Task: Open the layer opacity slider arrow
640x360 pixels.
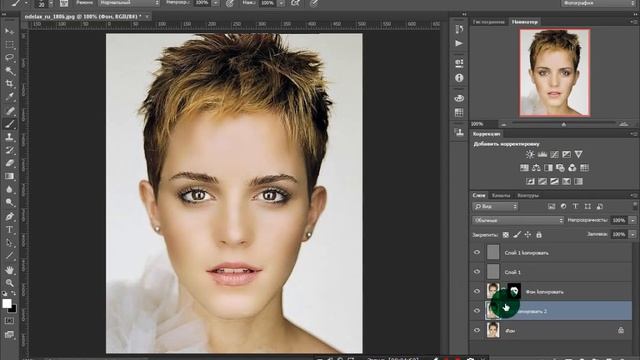Action: tap(633, 220)
